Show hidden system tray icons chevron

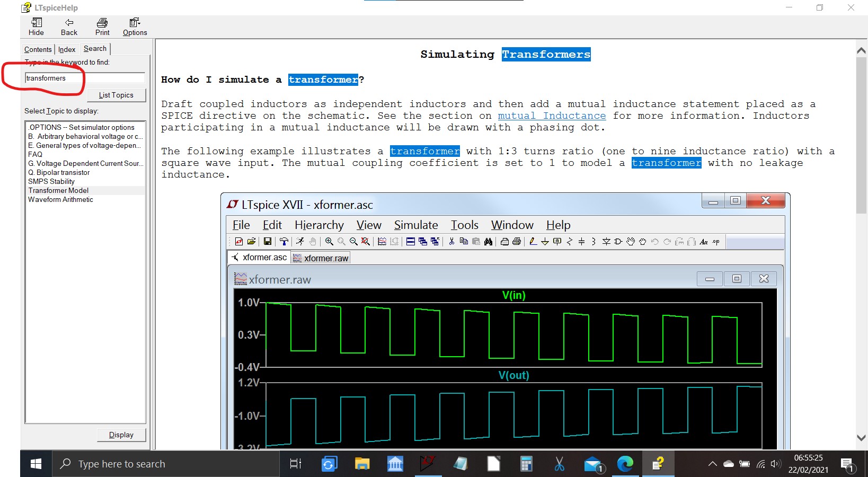point(713,464)
